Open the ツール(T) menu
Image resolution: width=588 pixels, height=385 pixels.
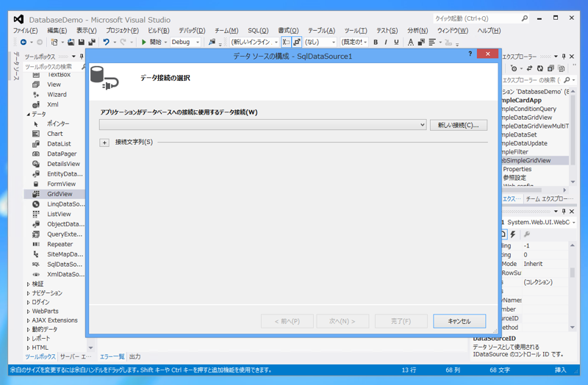tap(356, 31)
